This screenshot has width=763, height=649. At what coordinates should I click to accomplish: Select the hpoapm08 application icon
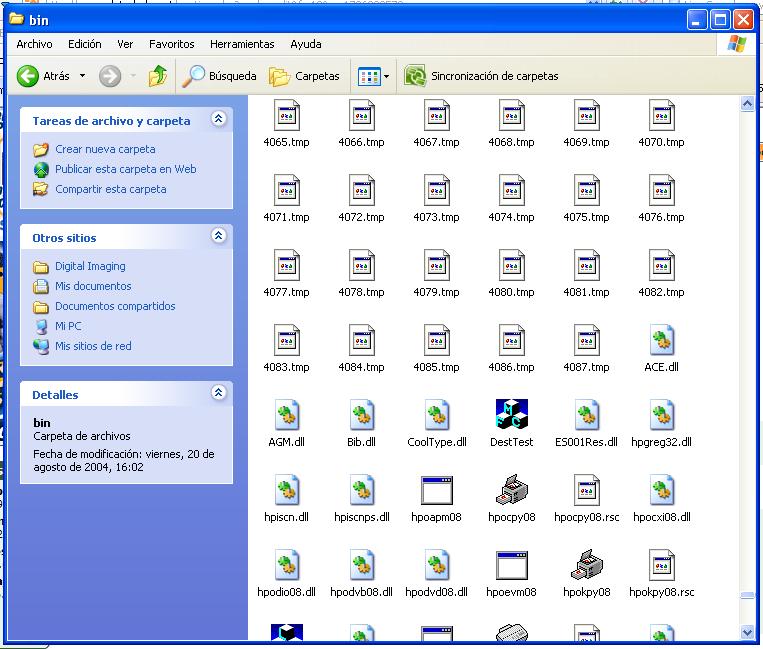click(436, 490)
